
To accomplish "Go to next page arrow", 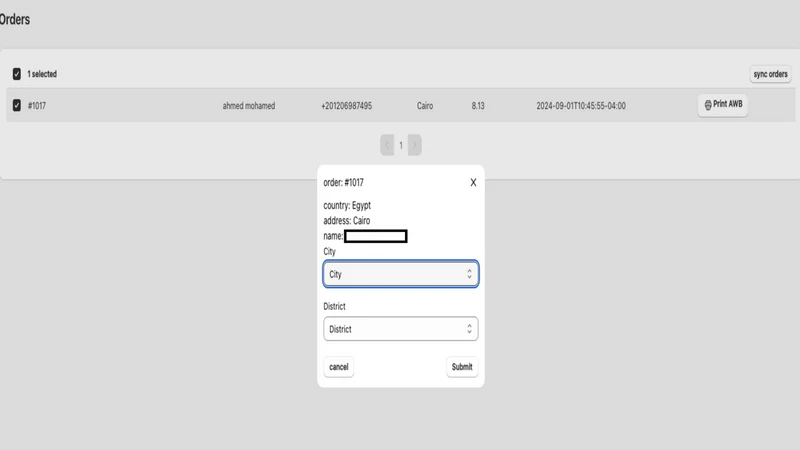I will pyautogui.click(x=415, y=145).
